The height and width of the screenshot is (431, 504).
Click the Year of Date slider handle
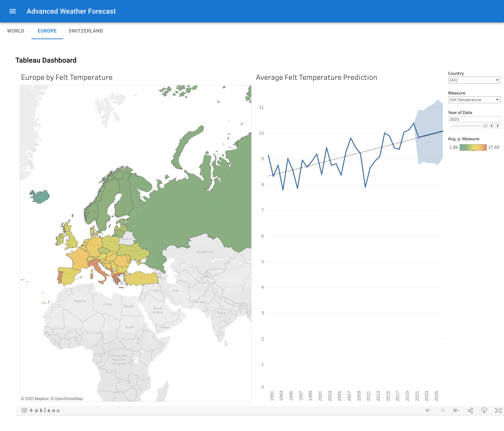point(485,126)
